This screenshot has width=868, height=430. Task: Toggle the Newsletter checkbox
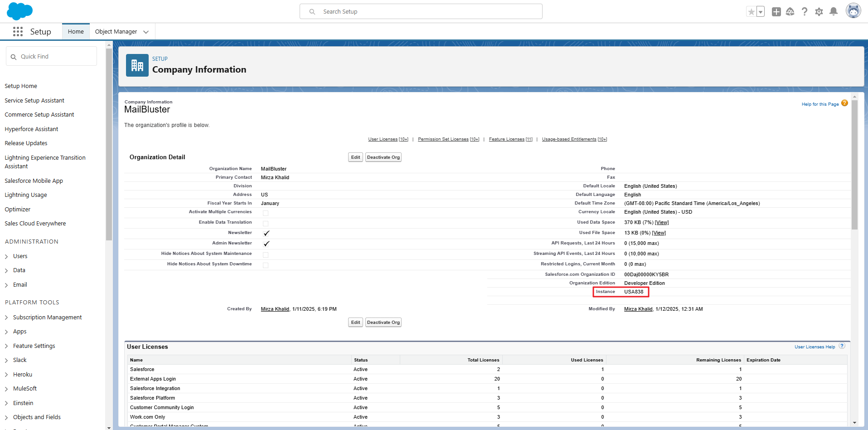pyautogui.click(x=266, y=233)
